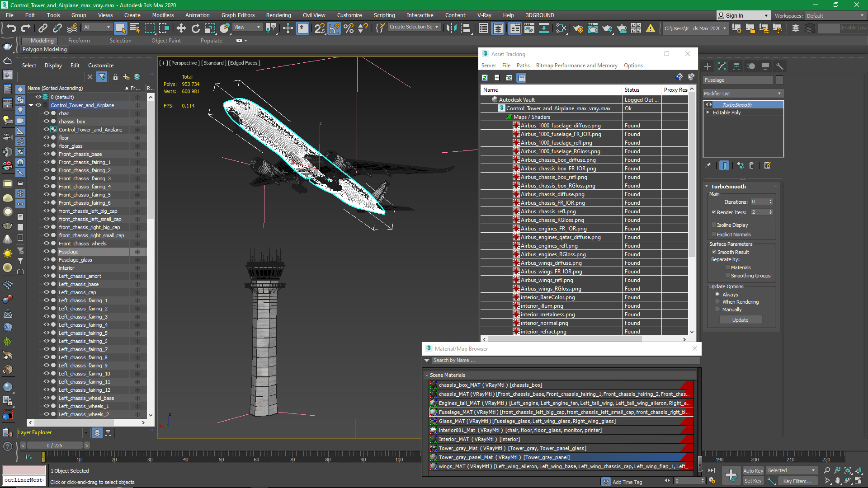Click the Auto Key button
The height and width of the screenshot is (488, 868).
753,471
